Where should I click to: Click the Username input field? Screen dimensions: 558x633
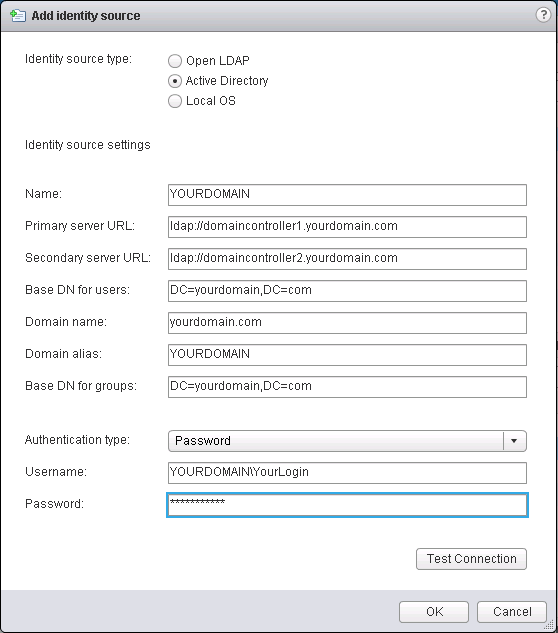347,473
